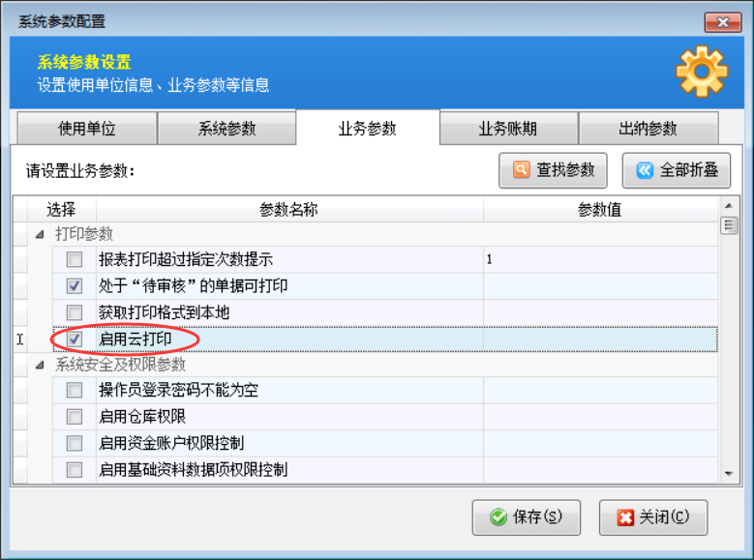Uncheck 处于“待审核”的单据可打印 option
This screenshot has width=754, height=560.
click(75, 286)
